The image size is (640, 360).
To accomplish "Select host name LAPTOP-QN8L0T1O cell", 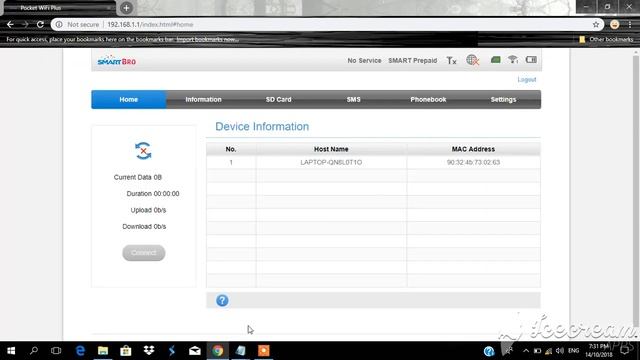I will tap(331, 162).
